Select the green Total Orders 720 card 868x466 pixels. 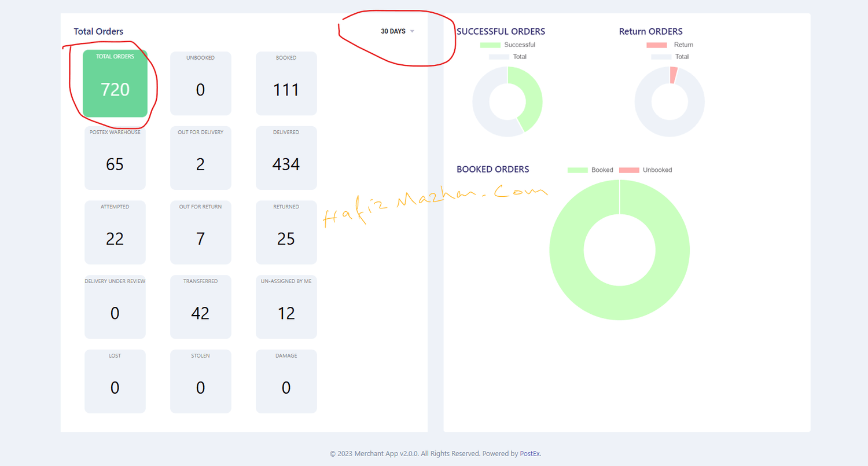click(x=115, y=83)
